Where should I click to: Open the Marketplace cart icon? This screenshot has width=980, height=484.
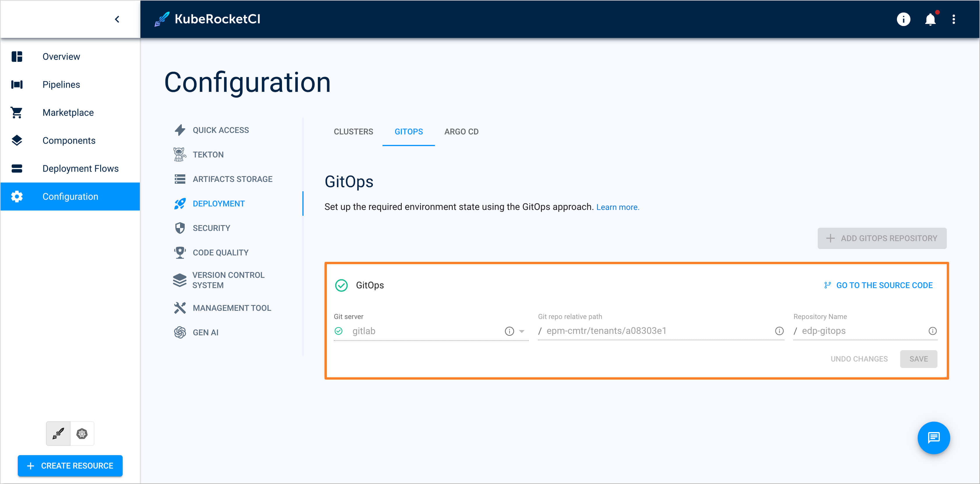pyautogui.click(x=17, y=112)
